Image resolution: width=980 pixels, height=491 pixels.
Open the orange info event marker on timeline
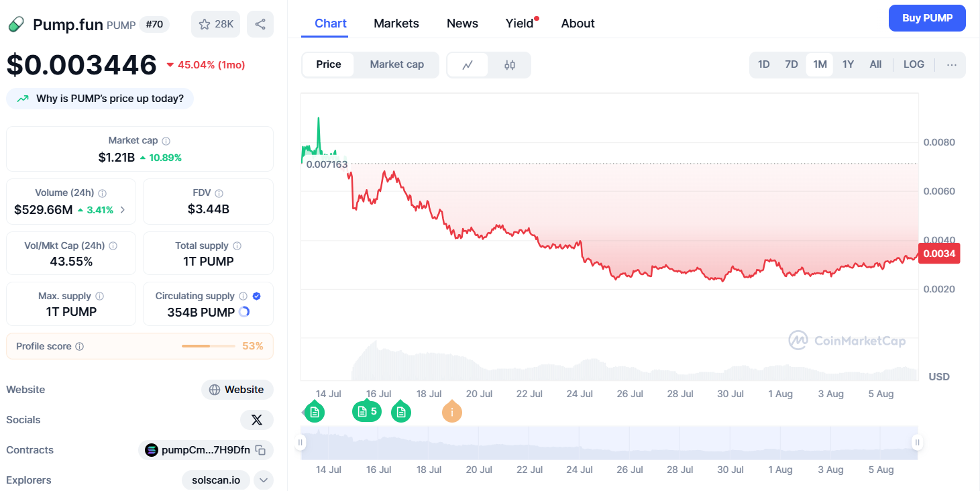coord(452,412)
